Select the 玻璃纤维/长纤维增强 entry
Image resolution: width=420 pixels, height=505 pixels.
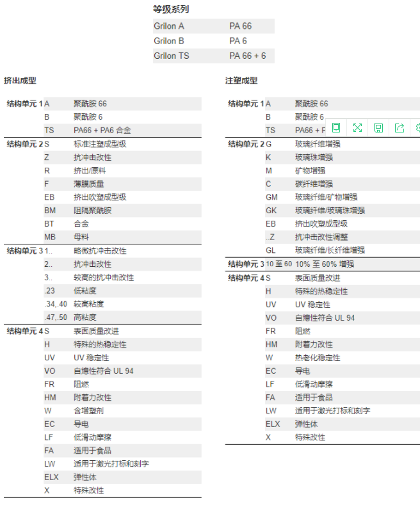click(x=329, y=250)
